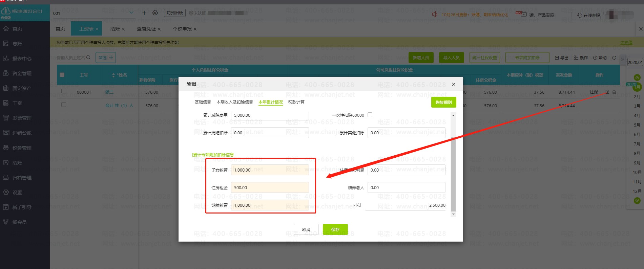Click the edit icon in row 000001
The height and width of the screenshot is (269, 644).
tap(607, 92)
